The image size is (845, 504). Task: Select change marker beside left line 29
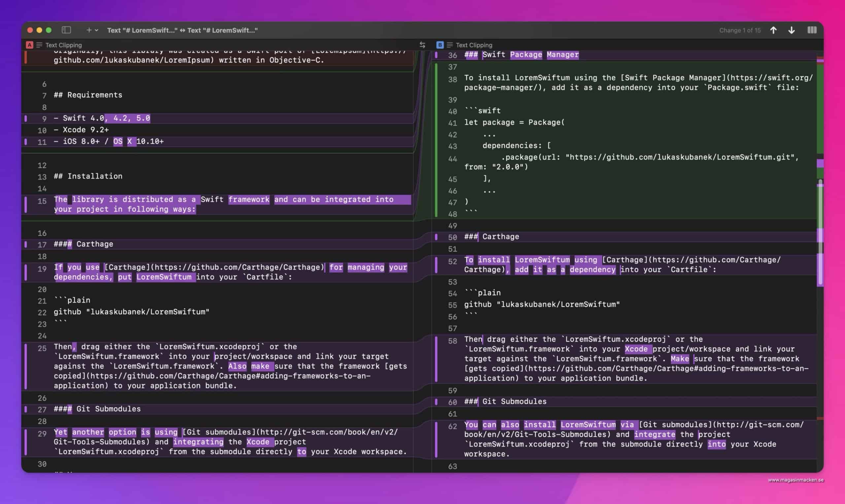[x=25, y=442]
